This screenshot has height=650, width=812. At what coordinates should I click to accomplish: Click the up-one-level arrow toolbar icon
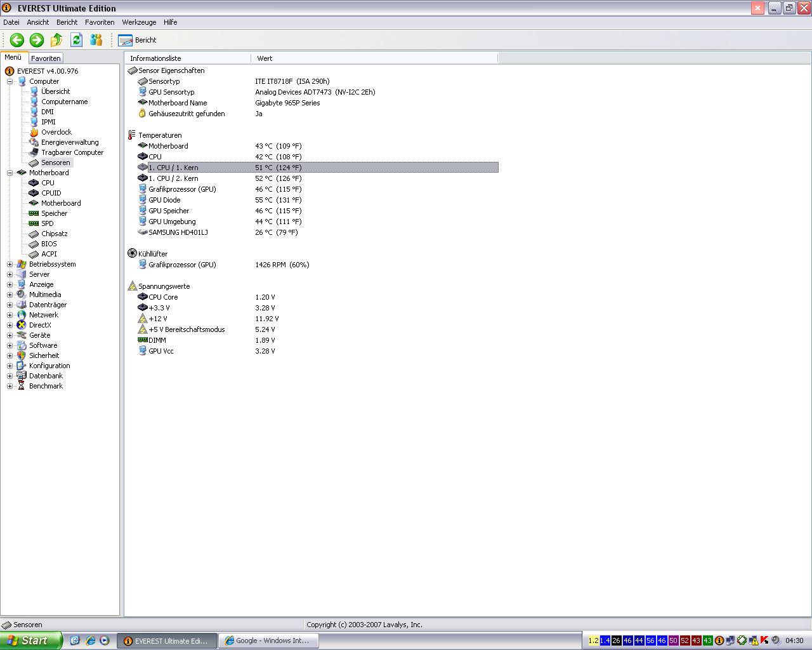56,40
